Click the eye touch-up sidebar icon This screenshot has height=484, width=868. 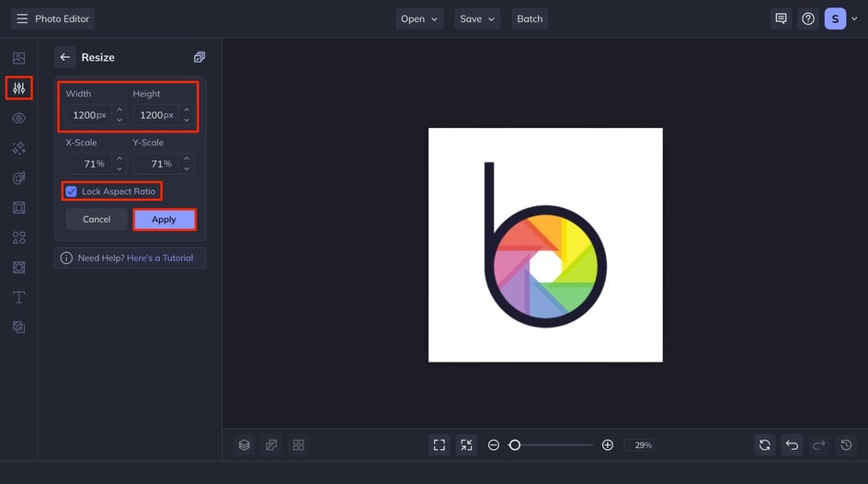(18, 118)
